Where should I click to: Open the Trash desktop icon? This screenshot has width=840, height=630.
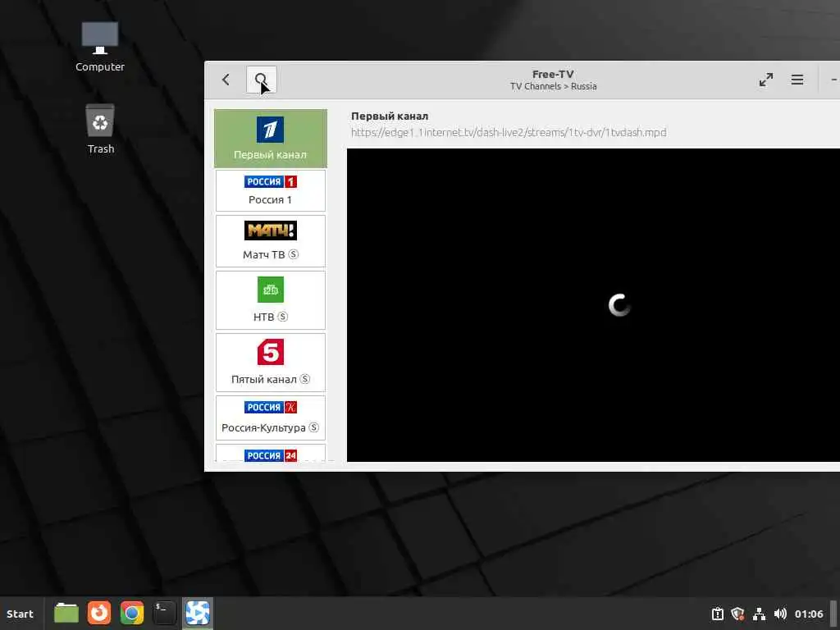100,129
